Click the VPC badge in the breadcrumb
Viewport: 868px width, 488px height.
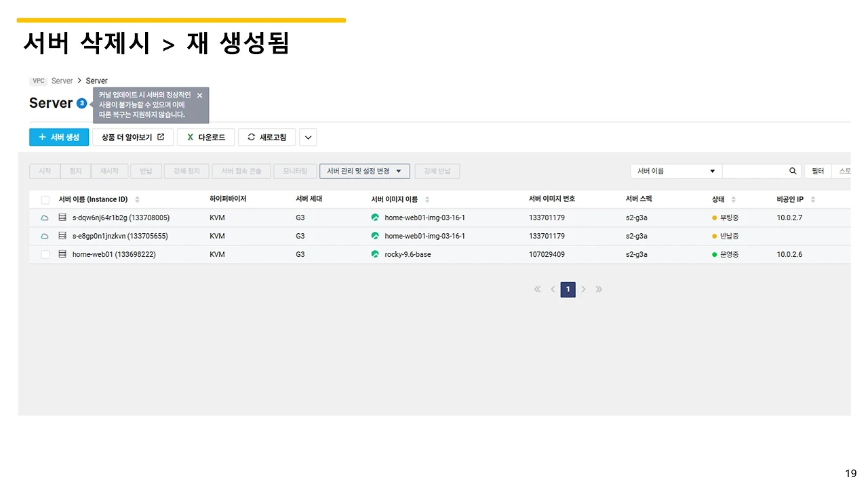click(x=38, y=80)
